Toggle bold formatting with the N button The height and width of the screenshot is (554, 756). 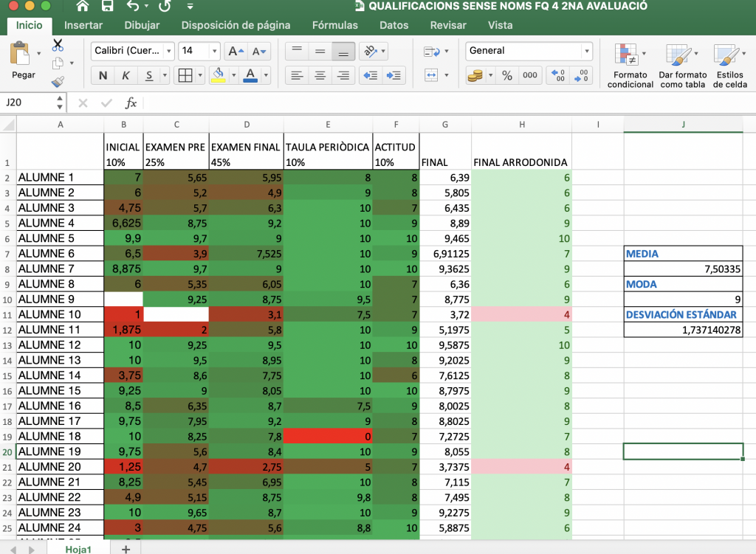click(103, 75)
